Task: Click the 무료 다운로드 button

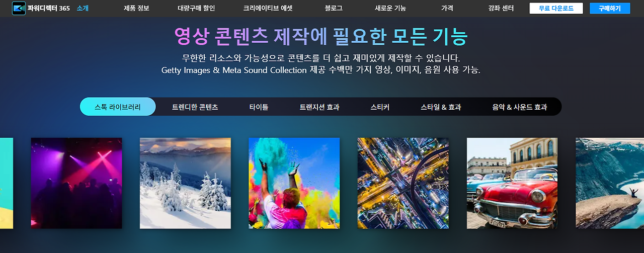Action: (x=556, y=8)
